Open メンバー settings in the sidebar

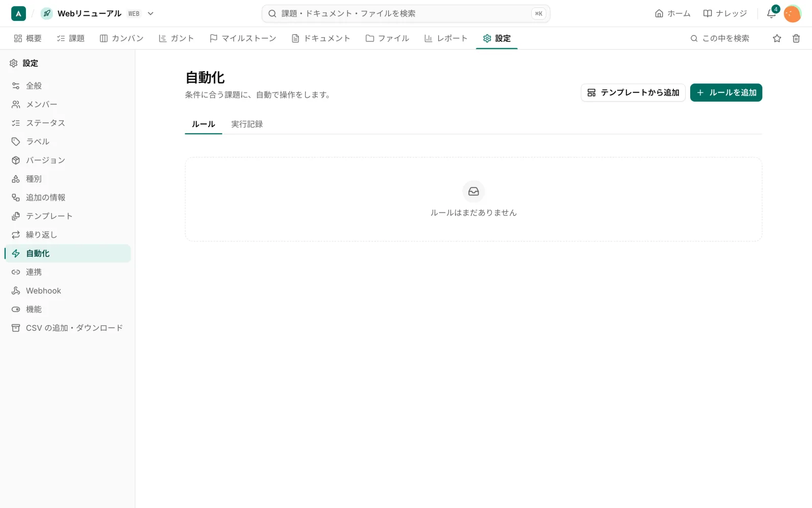(x=67, y=104)
